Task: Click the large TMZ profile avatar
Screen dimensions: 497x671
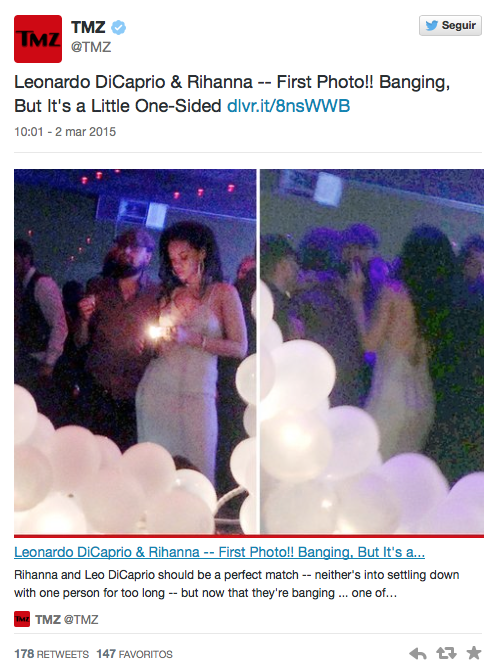Action: (x=38, y=39)
